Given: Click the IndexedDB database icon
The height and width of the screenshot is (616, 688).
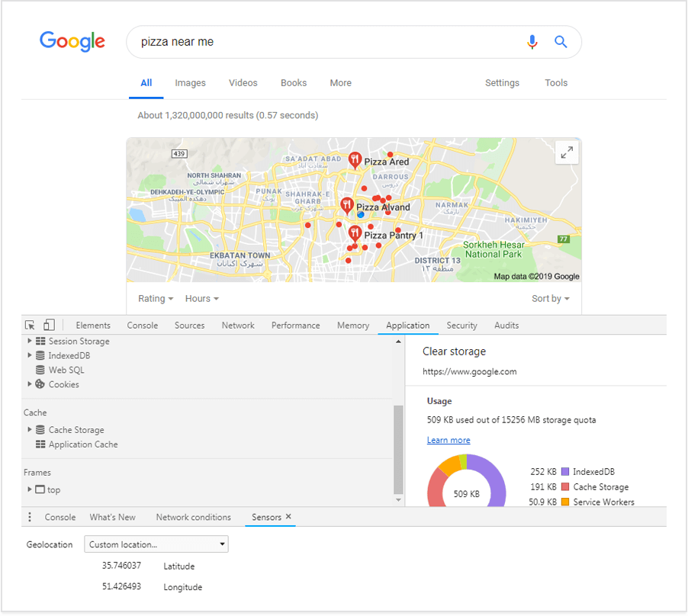Looking at the screenshot, I should (x=42, y=355).
